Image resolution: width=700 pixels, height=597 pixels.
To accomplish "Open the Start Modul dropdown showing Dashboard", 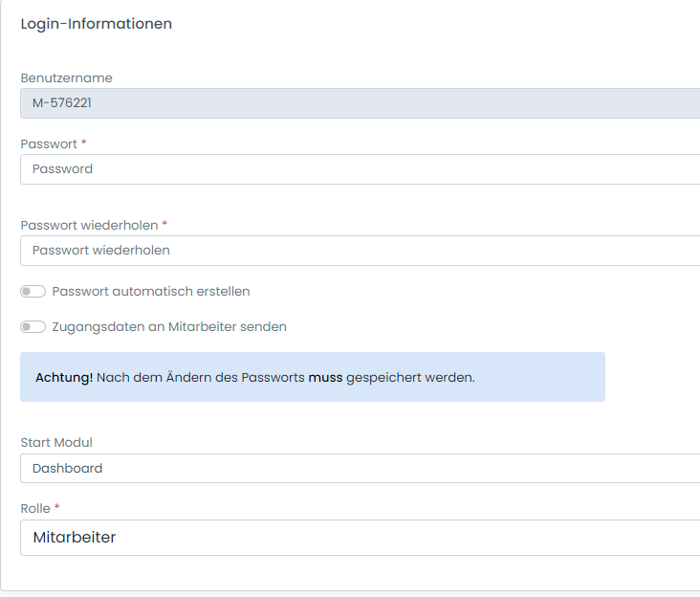I will point(359,469).
